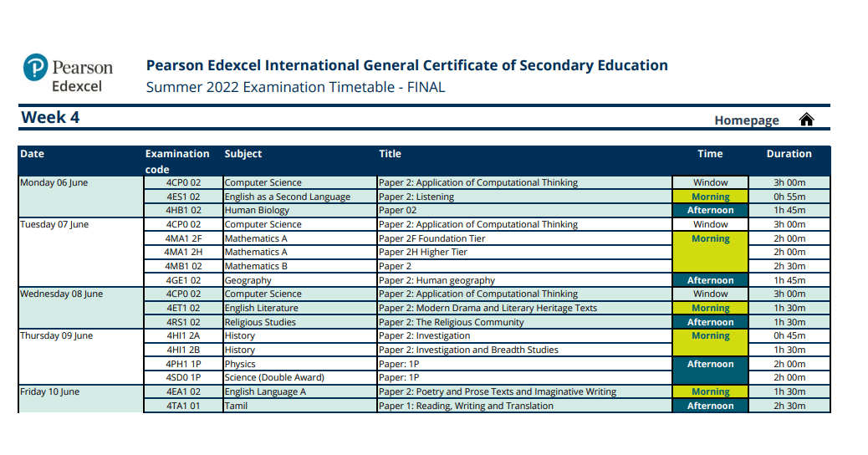The width and height of the screenshot is (868, 455).
Task: Click the Duration column header
Action: (x=789, y=154)
